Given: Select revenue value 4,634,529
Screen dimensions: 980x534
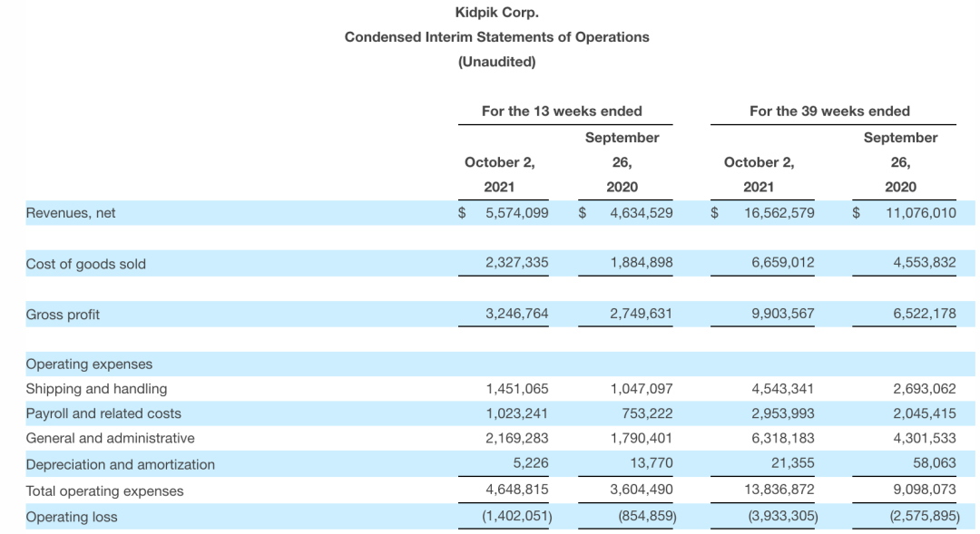Looking at the screenshot, I should 642,213.
